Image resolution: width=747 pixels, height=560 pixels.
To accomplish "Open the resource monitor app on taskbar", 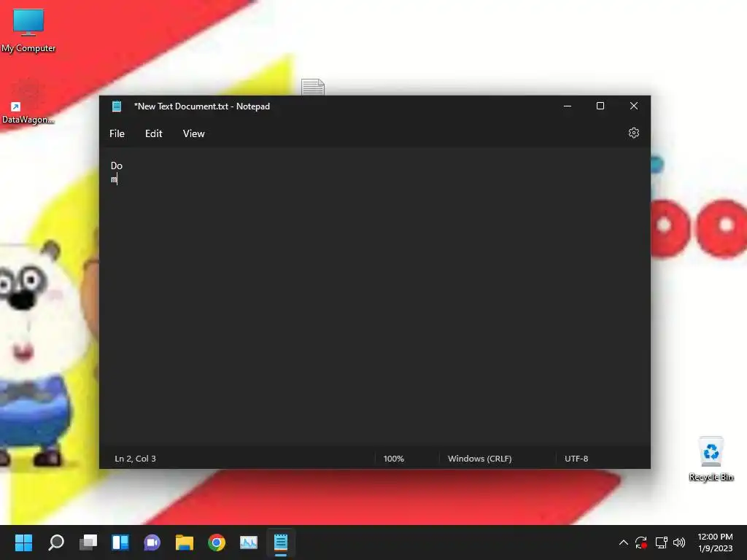I will 249,542.
